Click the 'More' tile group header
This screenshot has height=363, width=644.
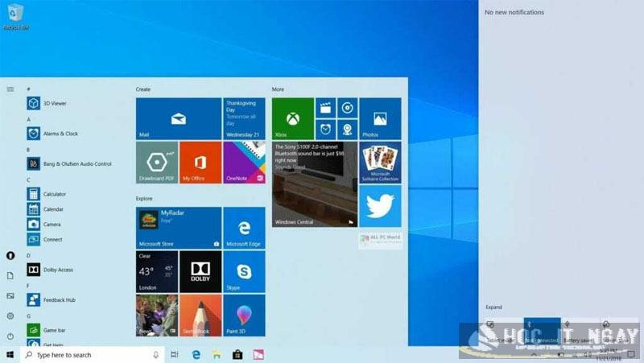(278, 89)
